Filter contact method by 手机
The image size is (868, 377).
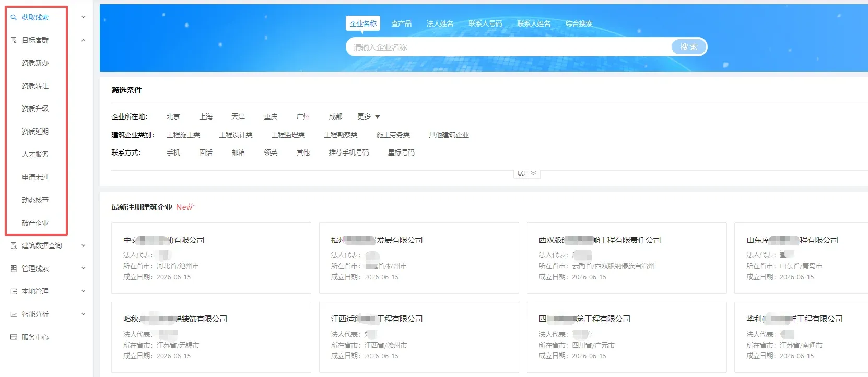pos(173,152)
